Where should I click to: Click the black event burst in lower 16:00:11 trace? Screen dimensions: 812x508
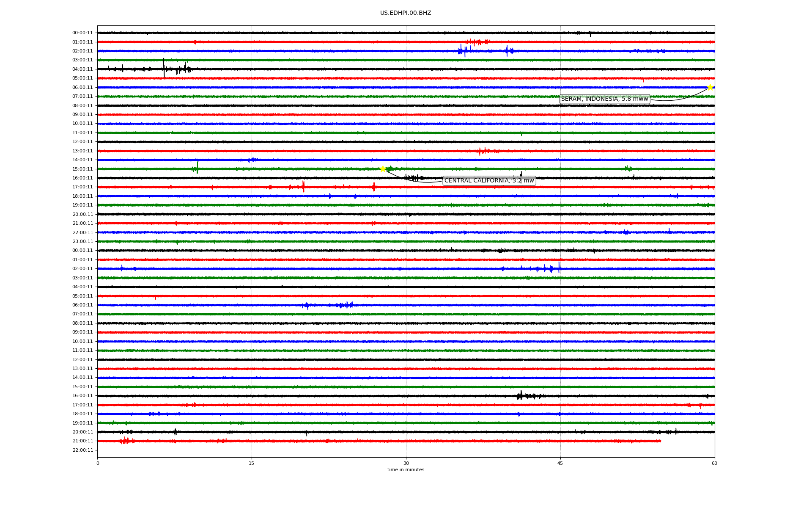pyautogui.click(x=521, y=395)
